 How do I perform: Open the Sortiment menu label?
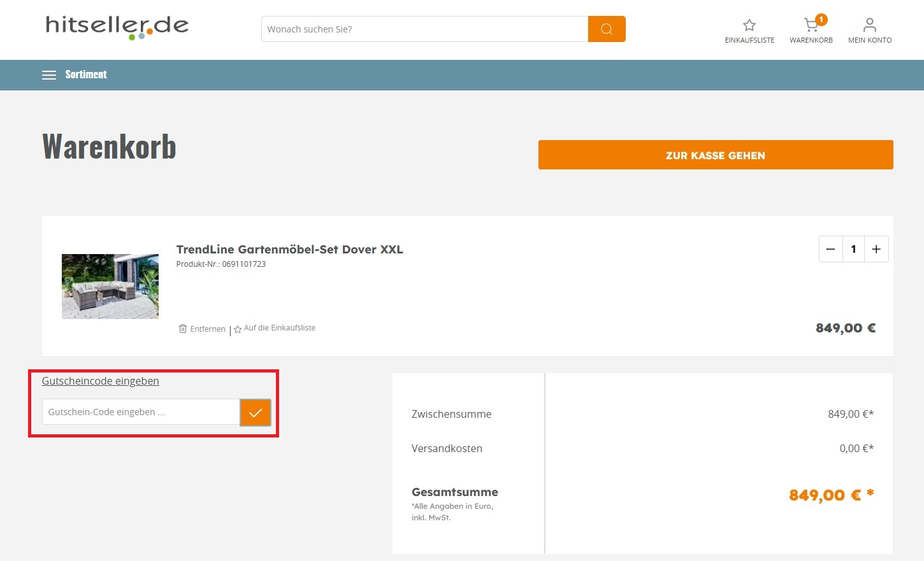(86, 75)
